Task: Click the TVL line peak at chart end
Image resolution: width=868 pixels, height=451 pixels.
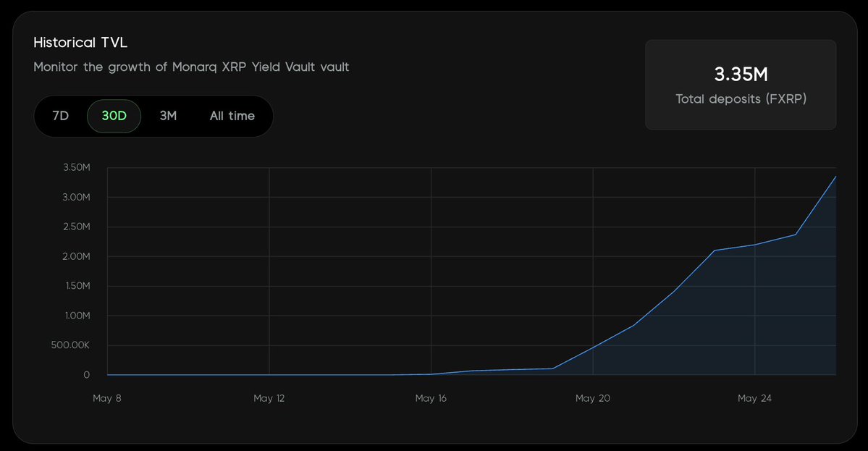Action: pyautogui.click(x=835, y=177)
